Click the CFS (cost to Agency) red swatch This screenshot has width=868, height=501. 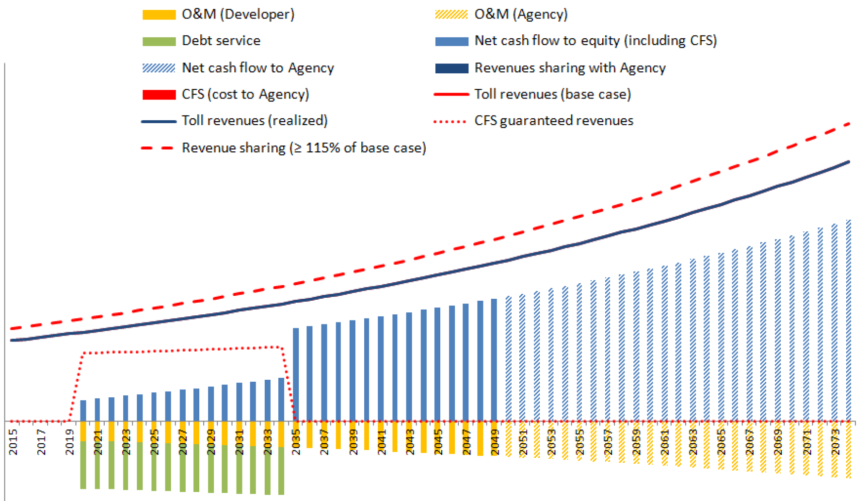[159, 95]
